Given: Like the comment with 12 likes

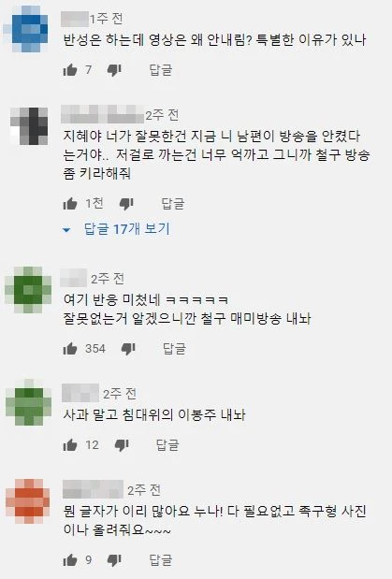Looking at the screenshot, I should click(70, 445).
